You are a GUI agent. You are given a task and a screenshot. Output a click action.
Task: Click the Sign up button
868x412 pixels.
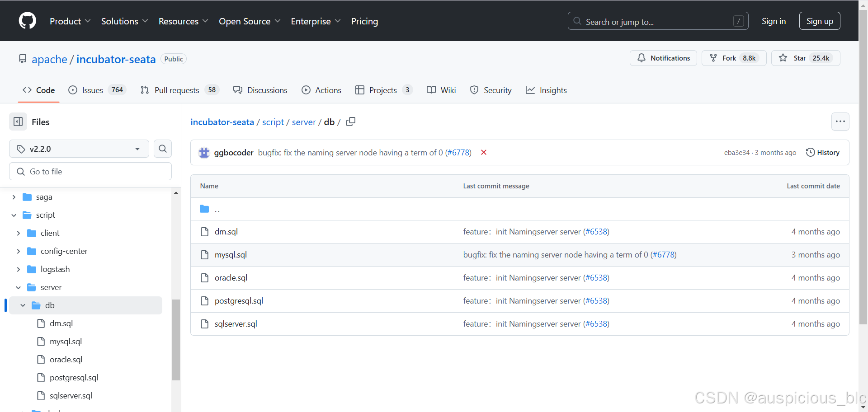click(x=820, y=21)
